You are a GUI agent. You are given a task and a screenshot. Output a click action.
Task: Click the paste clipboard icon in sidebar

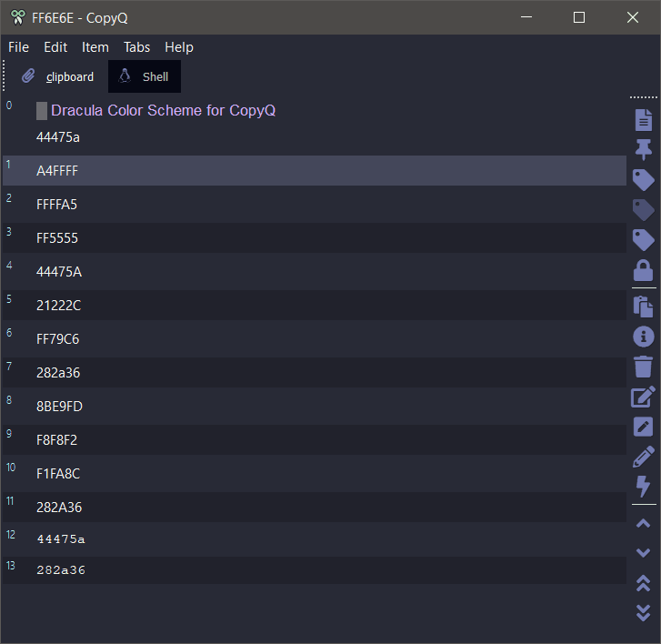tap(644, 307)
